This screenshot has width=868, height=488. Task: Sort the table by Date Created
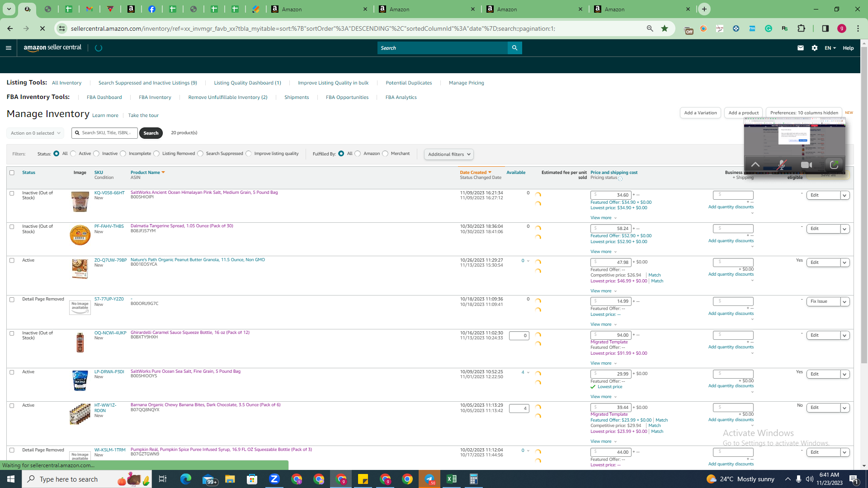(x=476, y=173)
